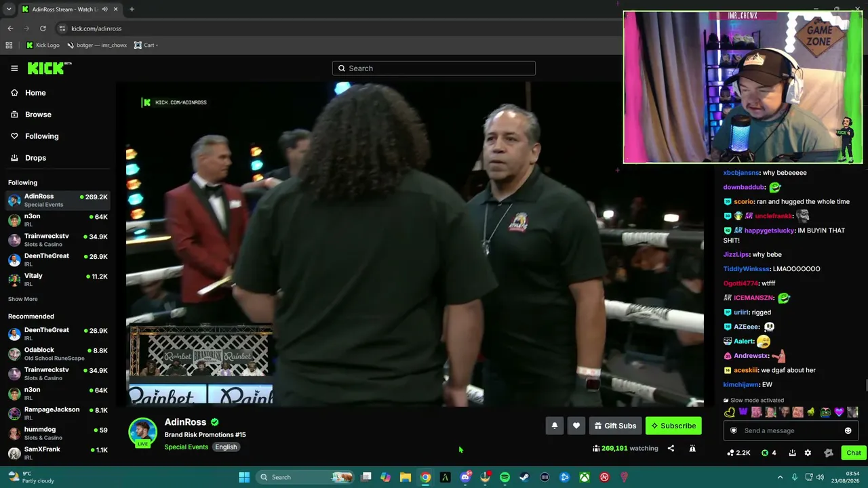Click the kick.com/adinross address bar
Image resolution: width=868 pixels, height=488 pixels.
coord(339,28)
